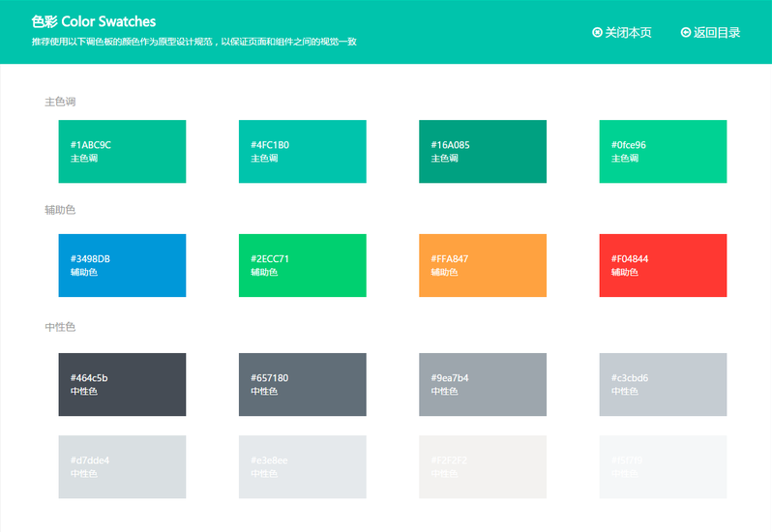The image size is (772, 532).
Task: Pick the #F2F2F2 neutral swatch
Action: (482, 467)
